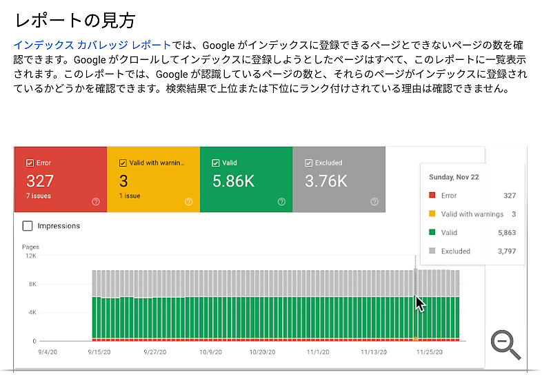Uncheck the Excluded checkbox in gray card
This screenshot has width=542, height=392.
click(308, 163)
